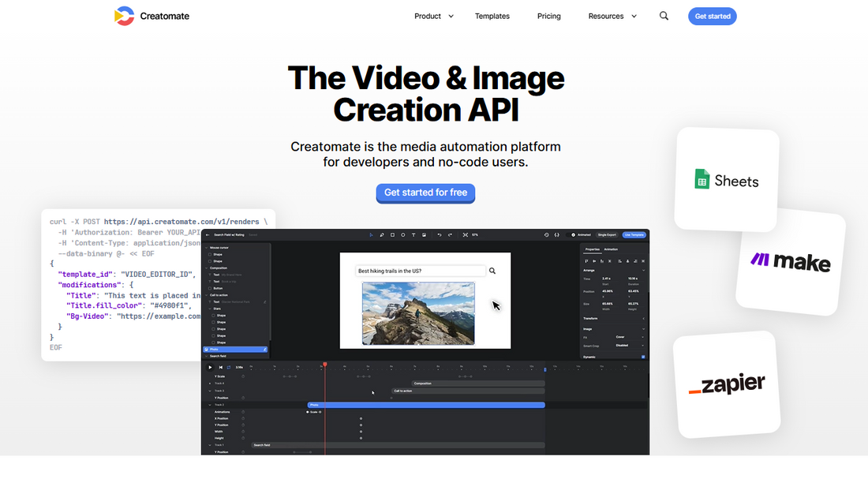This screenshot has width=868, height=479.
Task: Select the Text tool in the editor toolbar
Action: pyautogui.click(x=413, y=234)
